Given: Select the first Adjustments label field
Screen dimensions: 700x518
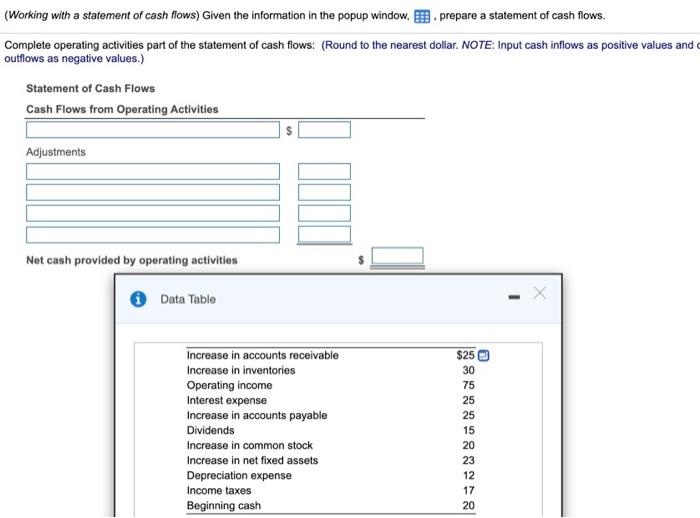Looking at the screenshot, I should point(153,171).
